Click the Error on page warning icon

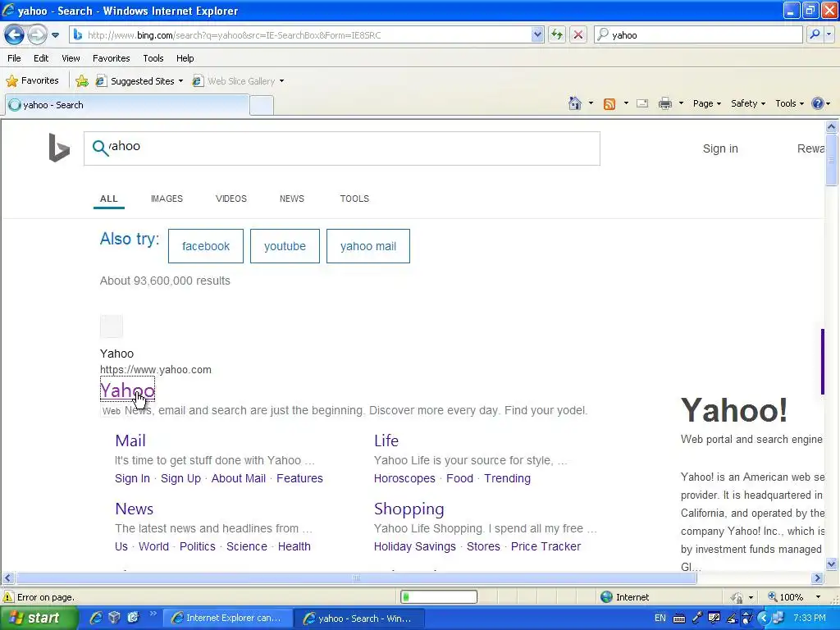point(8,597)
